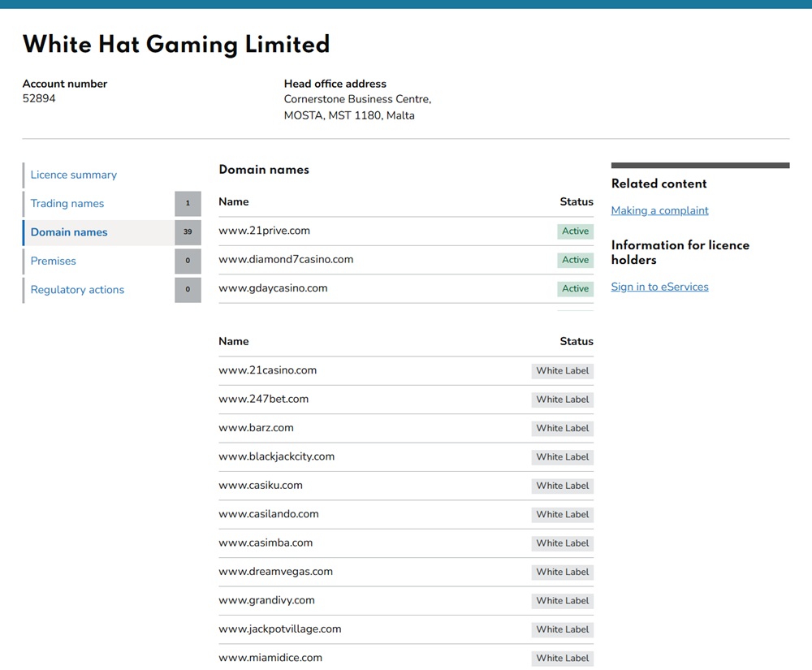Select the www.21prive.com domain row

406,231
